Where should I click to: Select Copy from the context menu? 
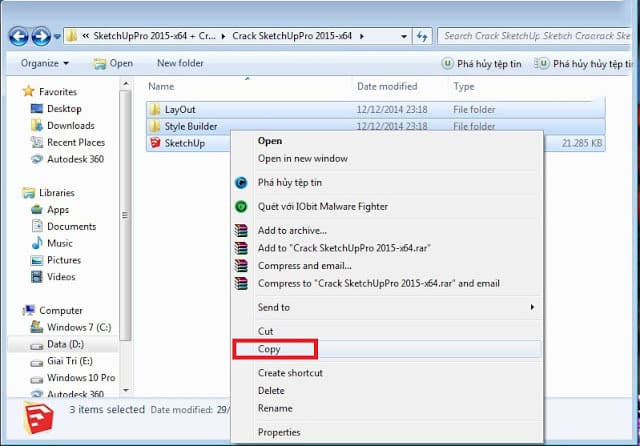pos(270,349)
